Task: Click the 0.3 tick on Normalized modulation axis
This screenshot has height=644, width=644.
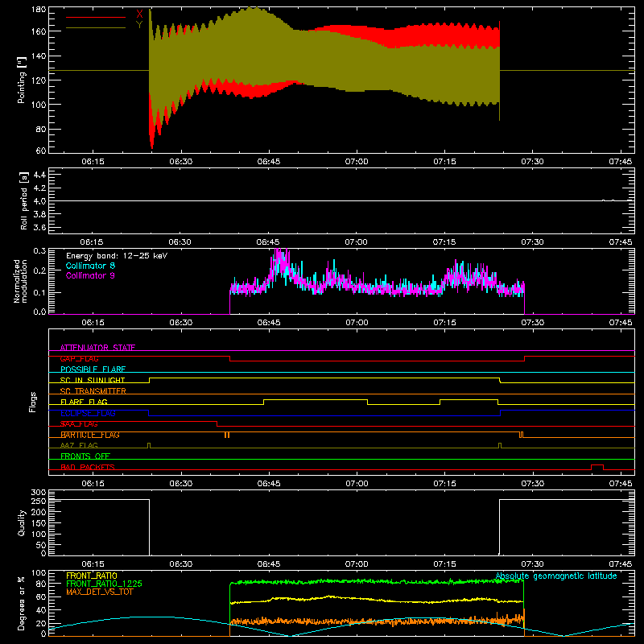Action: coord(39,250)
